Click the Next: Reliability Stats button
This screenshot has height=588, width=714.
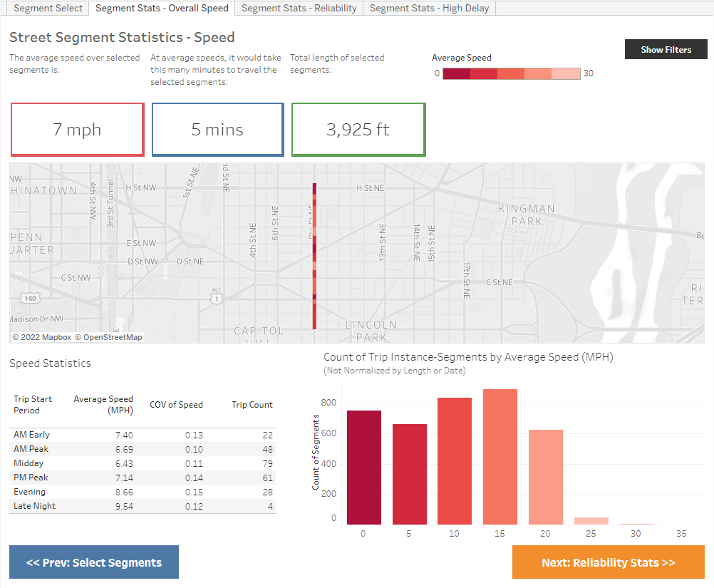(609, 562)
